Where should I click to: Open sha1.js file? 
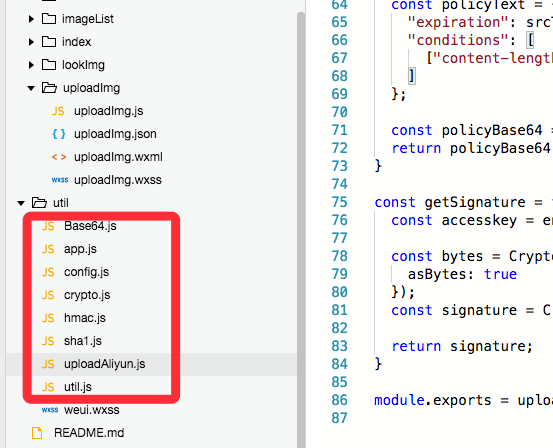point(83,341)
